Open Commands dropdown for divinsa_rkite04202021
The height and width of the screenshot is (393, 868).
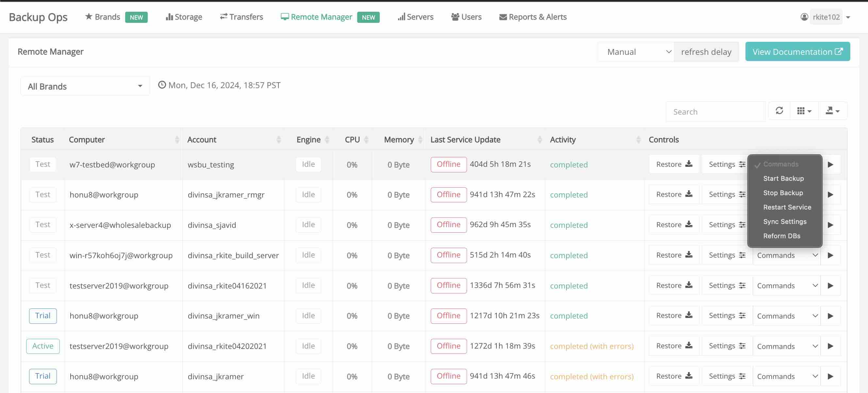[x=787, y=346]
